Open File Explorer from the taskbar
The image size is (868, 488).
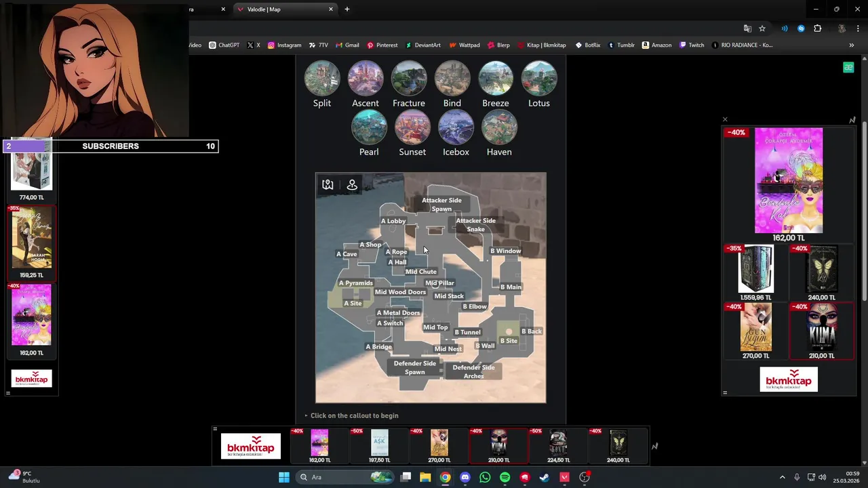425,477
